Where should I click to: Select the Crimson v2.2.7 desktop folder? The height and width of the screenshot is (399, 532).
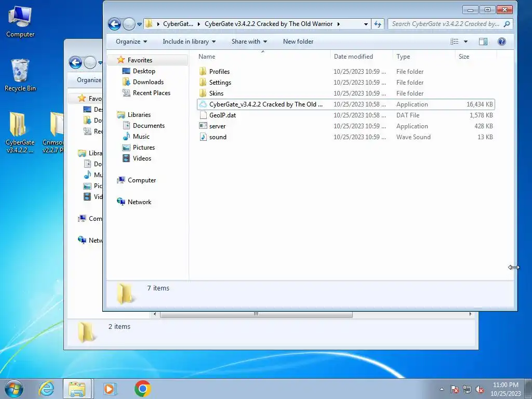[53, 132]
